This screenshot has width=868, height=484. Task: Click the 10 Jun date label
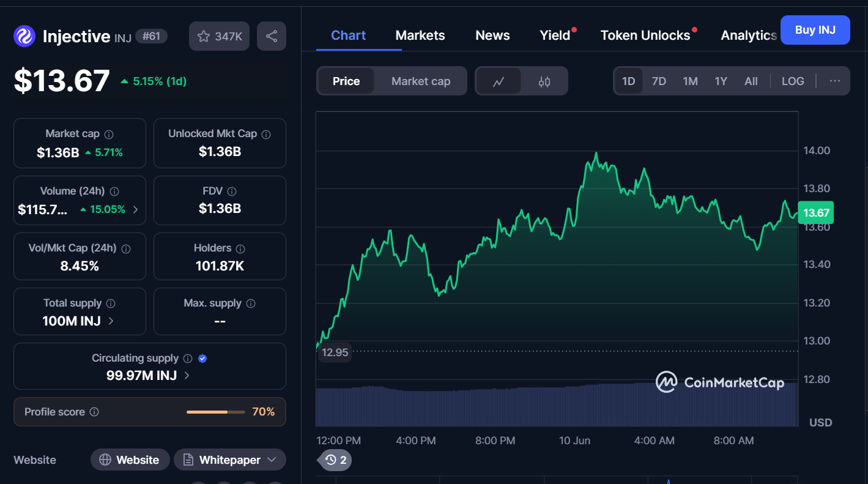[575, 441]
